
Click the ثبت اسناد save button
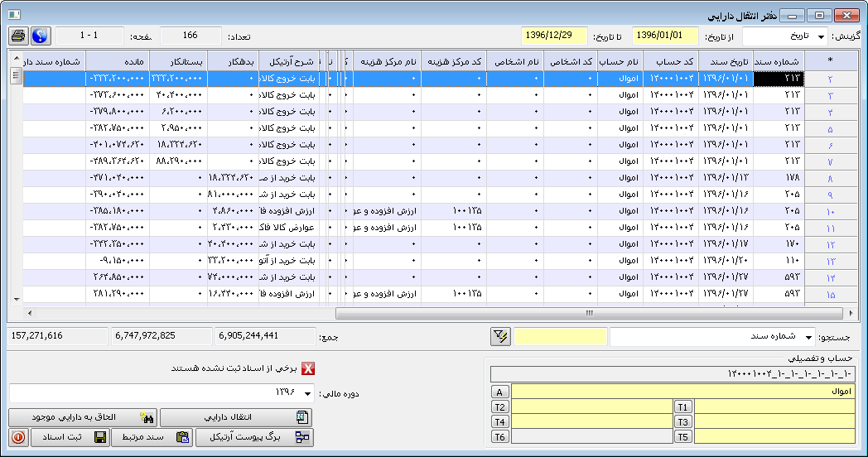[70, 437]
